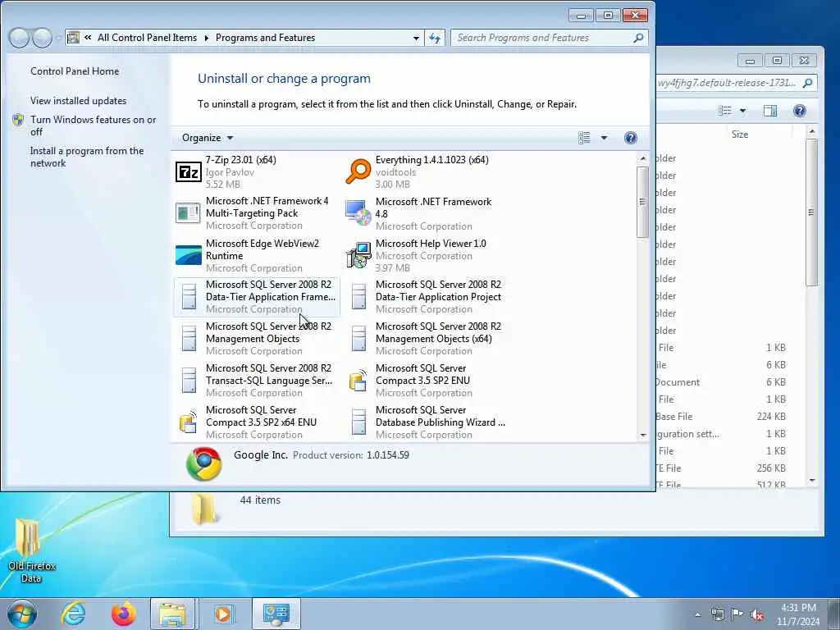The image size is (840, 630).
Task: Click the refresh button next to address bar
Action: coord(435,38)
